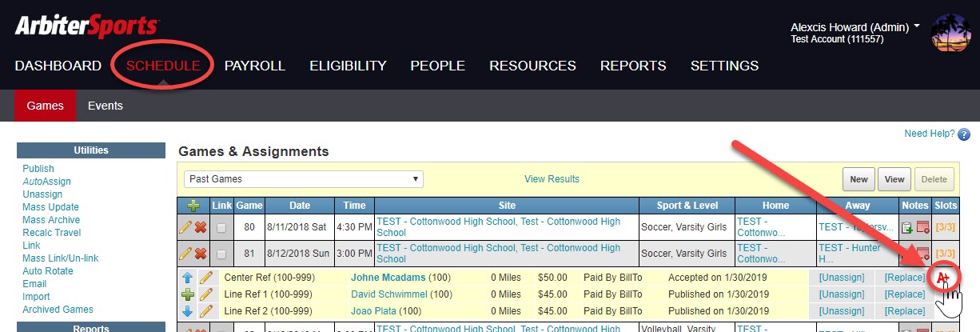Image resolution: width=980 pixels, height=332 pixels.
Task: Edit the Line Ref 1 slot pencil
Action: point(206,294)
